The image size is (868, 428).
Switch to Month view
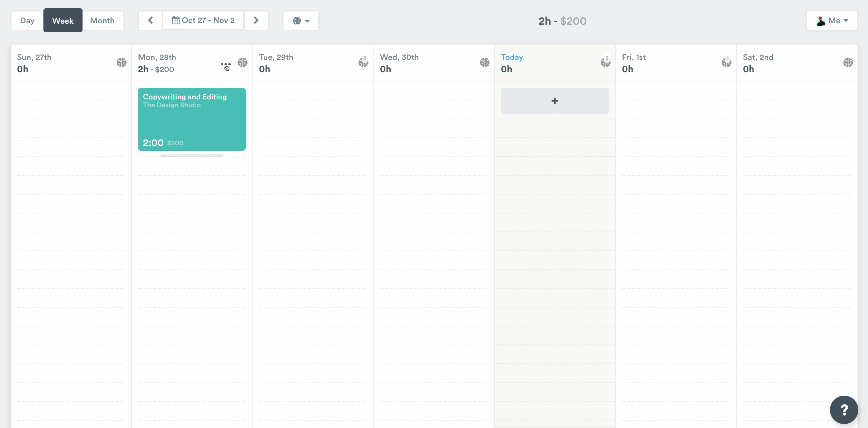pos(102,20)
